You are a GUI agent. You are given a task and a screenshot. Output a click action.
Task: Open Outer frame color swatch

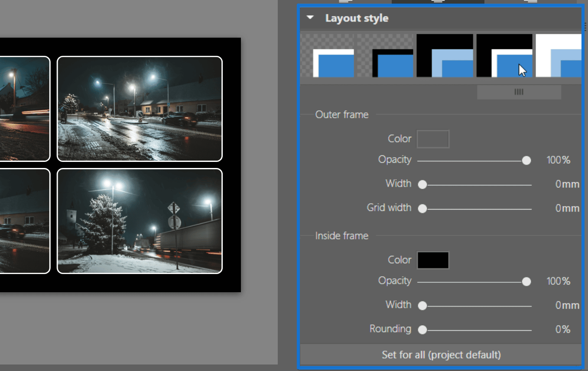[x=433, y=139]
